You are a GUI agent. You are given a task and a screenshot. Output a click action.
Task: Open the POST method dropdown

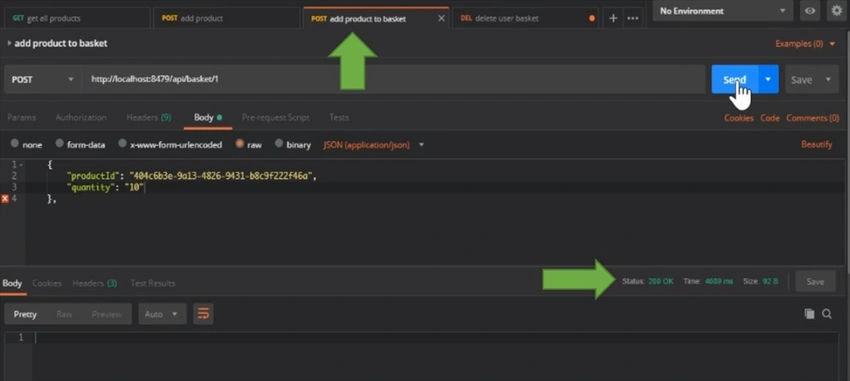pyautogui.click(x=43, y=79)
